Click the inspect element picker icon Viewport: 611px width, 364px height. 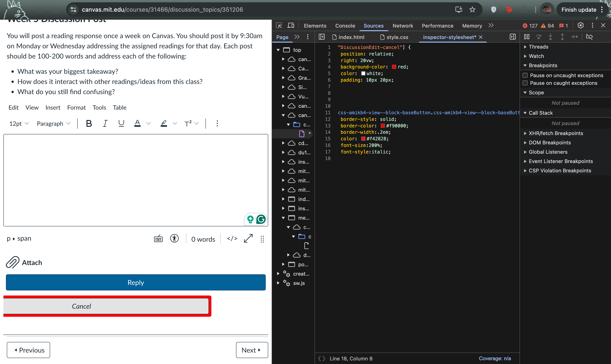point(279,25)
